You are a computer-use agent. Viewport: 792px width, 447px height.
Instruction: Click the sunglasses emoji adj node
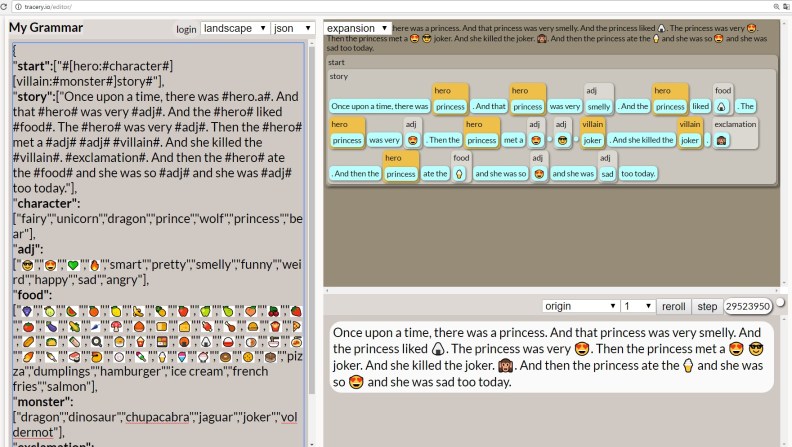tap(562, 141)
